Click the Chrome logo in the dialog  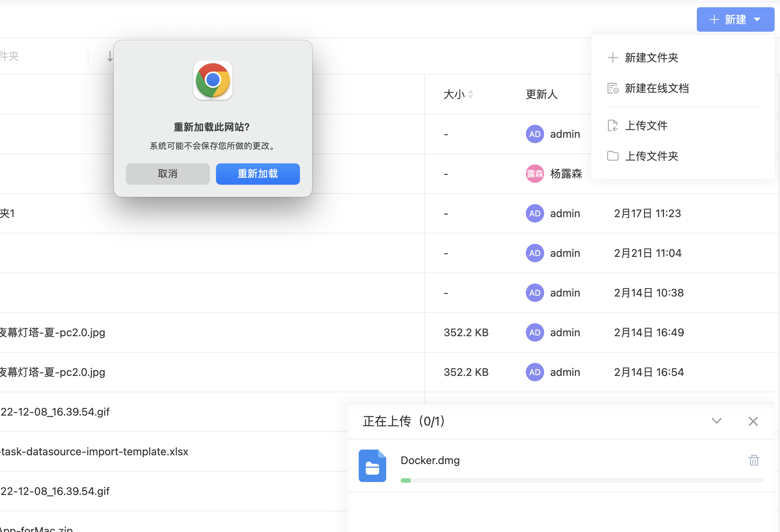[213, 81]
